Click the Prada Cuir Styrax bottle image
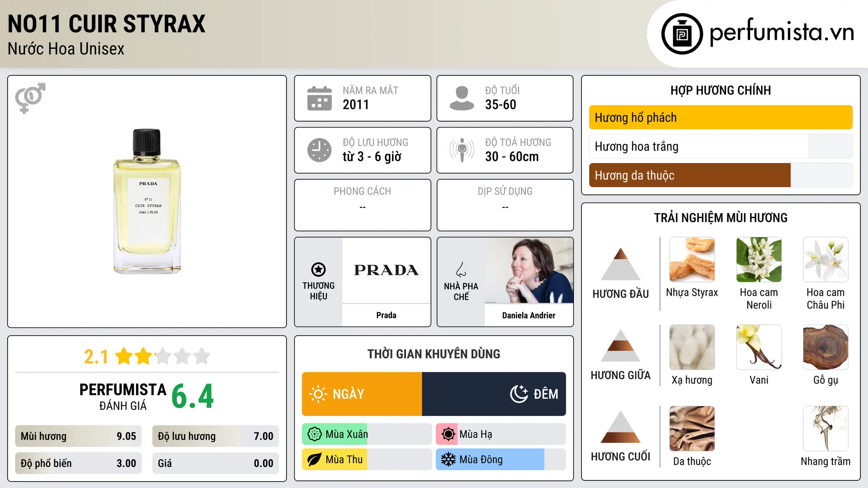The height and width of the screenshot is (488, 868). click(147, 201)
